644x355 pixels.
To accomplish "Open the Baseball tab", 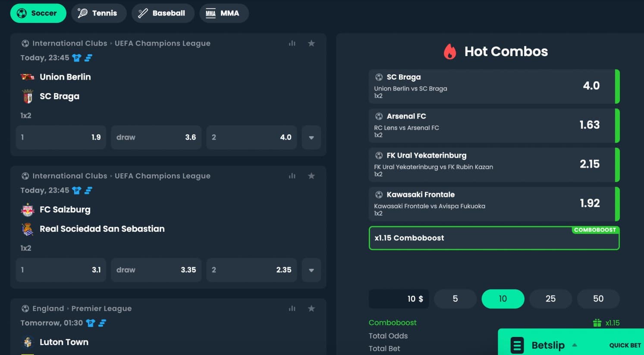I will click(163, 13).
